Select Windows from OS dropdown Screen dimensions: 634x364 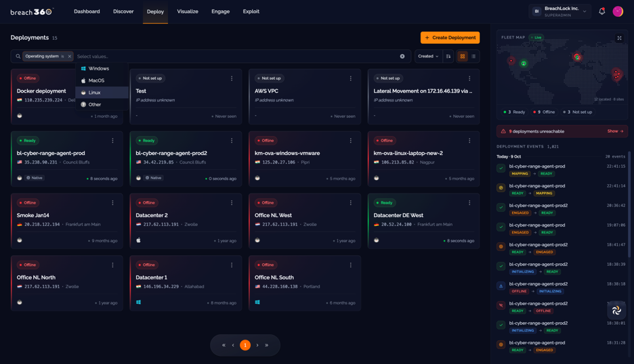(102, 69)
